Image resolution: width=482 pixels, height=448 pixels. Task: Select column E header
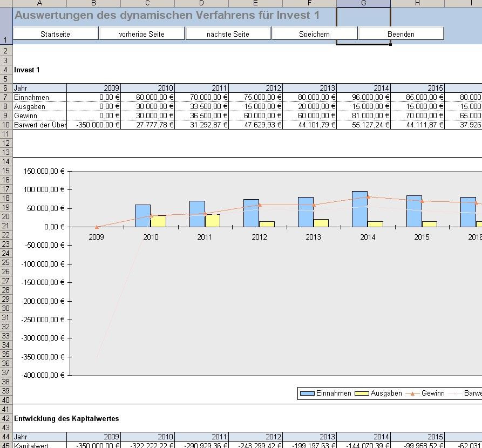coord(255,3)
